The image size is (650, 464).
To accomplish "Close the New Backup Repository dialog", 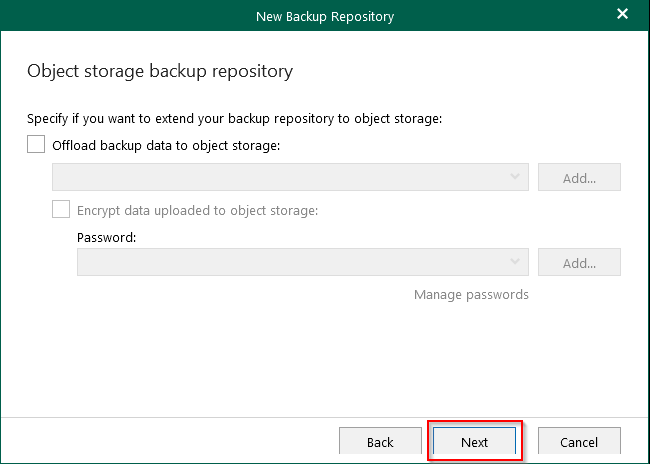I will (622, 14).
